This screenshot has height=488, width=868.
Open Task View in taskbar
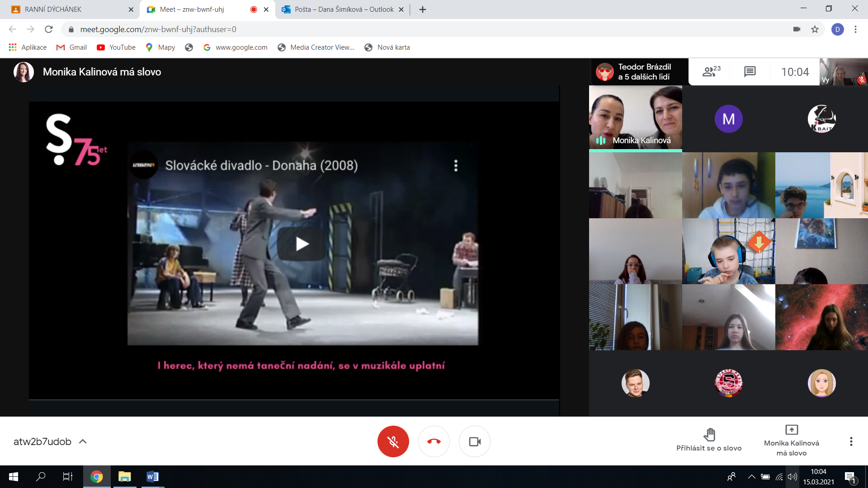coord(68,477)
